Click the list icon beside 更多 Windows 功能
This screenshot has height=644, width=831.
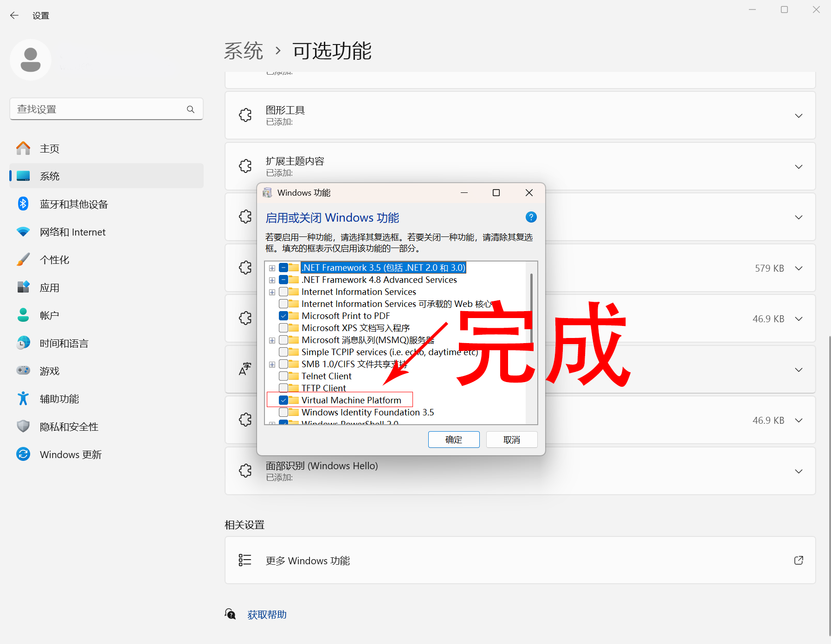tap(245, 560)
